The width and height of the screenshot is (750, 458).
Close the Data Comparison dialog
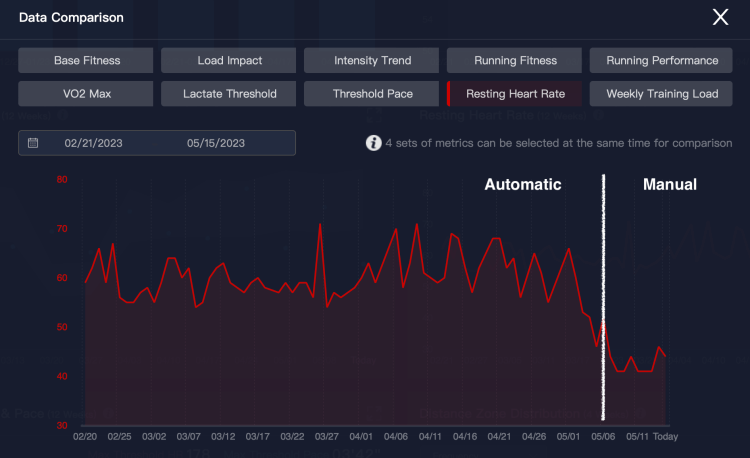coord(720,17)
